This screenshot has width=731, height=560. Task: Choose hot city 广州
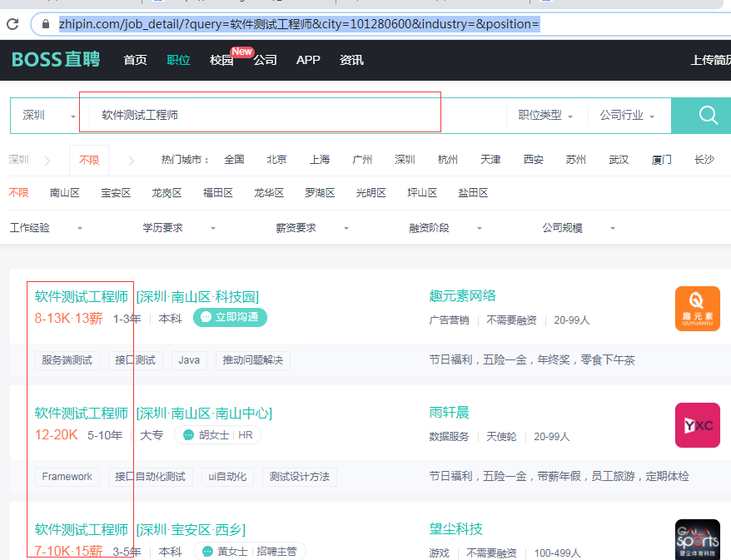point(362,160)
